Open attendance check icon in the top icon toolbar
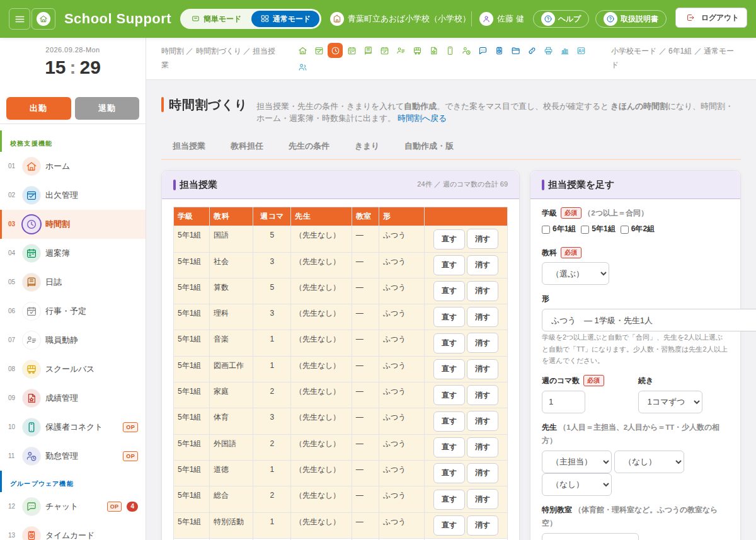The width and height of the screenshot is (756, 540). click(319, 50)
